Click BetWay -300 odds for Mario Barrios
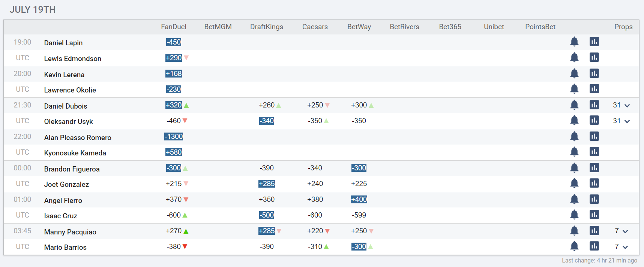The height and width of the screenshot is (267, 644). (359, 246)
